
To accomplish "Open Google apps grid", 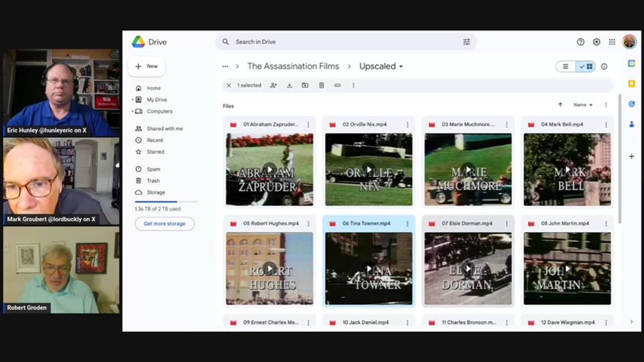I will tap(612, 42).
